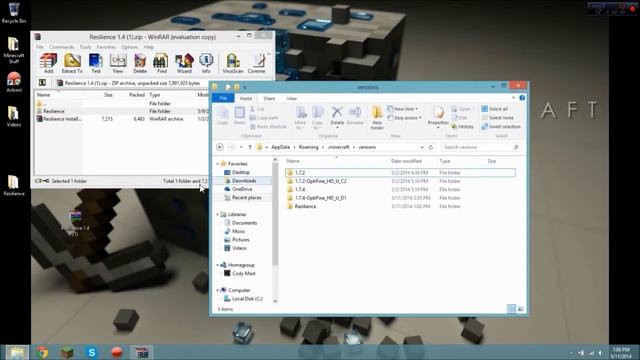Click History in Explorer ribbon

[x=462, y=127]
